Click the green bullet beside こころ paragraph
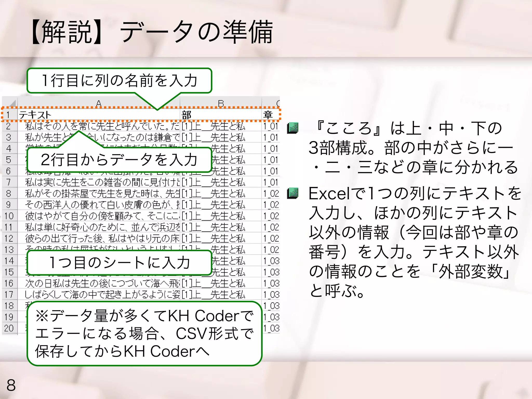532x399 pixels. [293, 128]
